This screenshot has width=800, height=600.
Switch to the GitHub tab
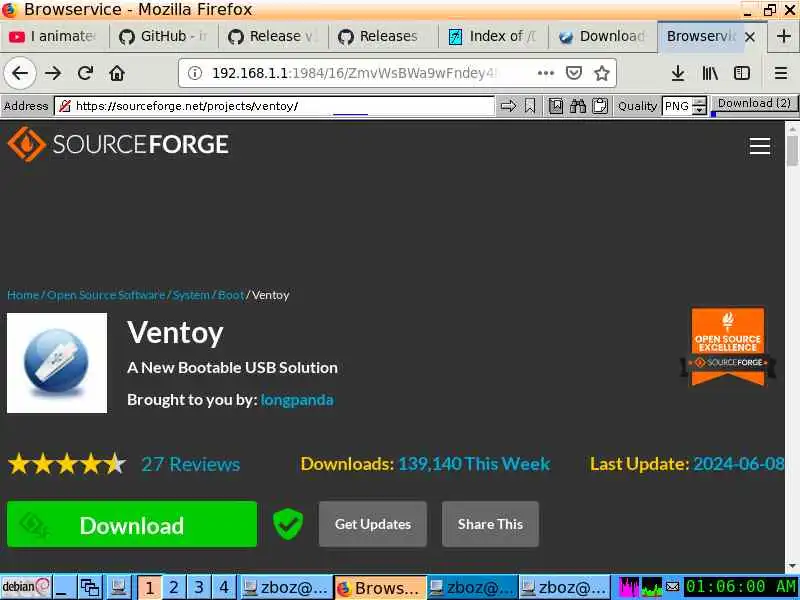point(163,36)
